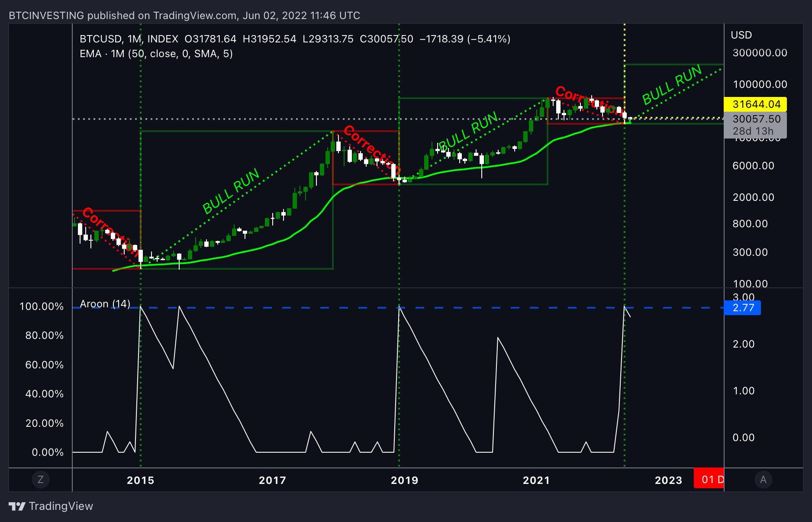Click the blue 2.77 Aroon value label
This screenshot has width=812, height=522.
tap(742, 308)
